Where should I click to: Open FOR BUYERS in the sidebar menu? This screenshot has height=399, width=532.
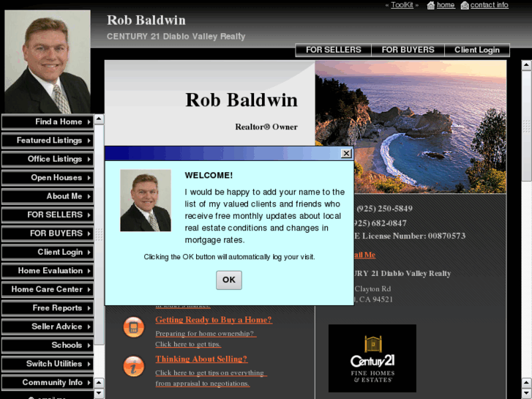coord(48,234)
